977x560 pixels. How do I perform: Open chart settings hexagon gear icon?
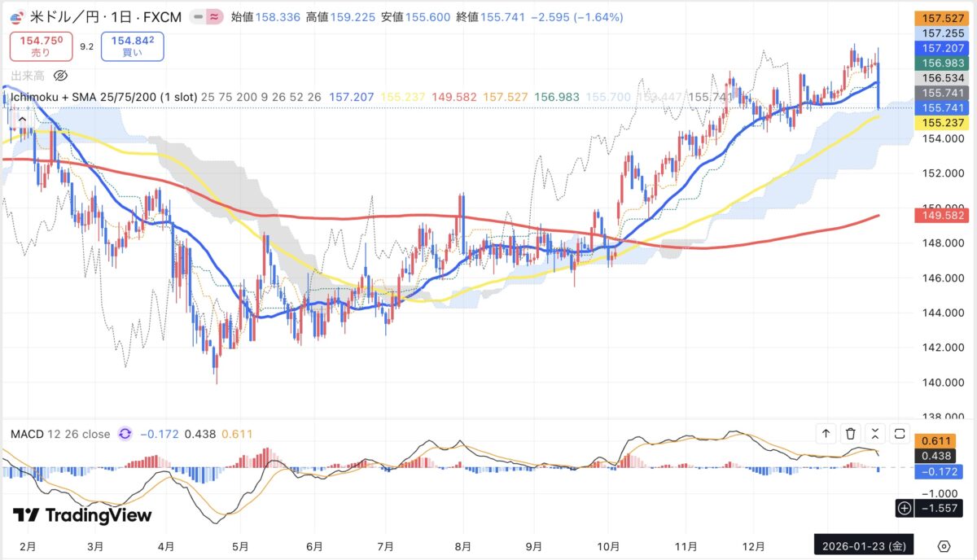(x=944, y=545)
